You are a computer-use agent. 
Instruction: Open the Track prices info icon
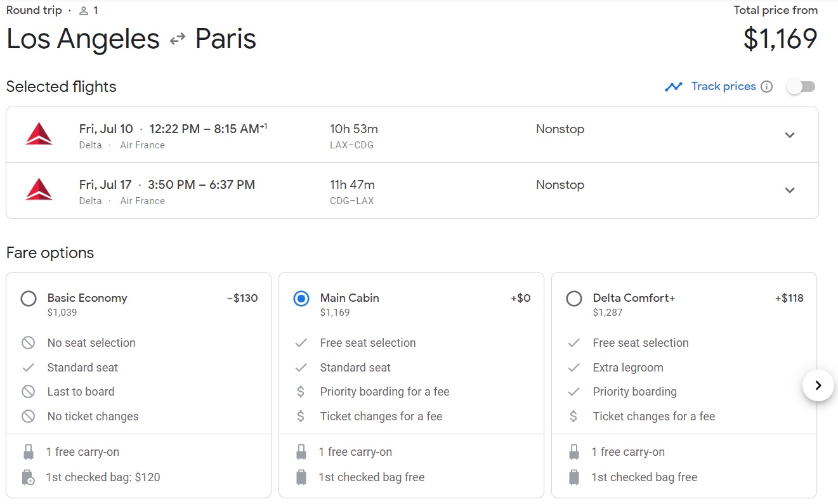point(766,87)
